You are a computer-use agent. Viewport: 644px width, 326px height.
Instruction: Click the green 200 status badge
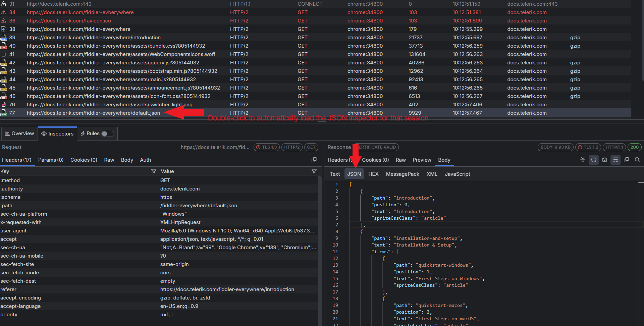pyautogui.click(x=635, y=147)
